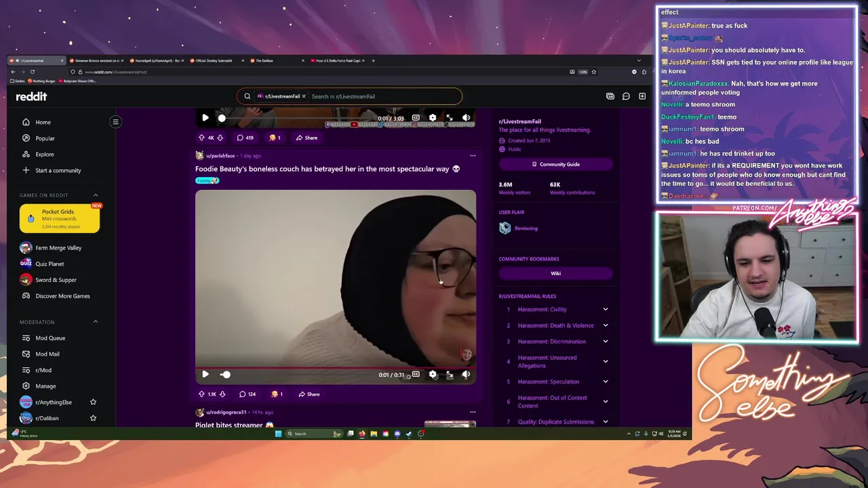
Task: Upvote the post with 1.1K votes
Action: click(x=201, y=394)
